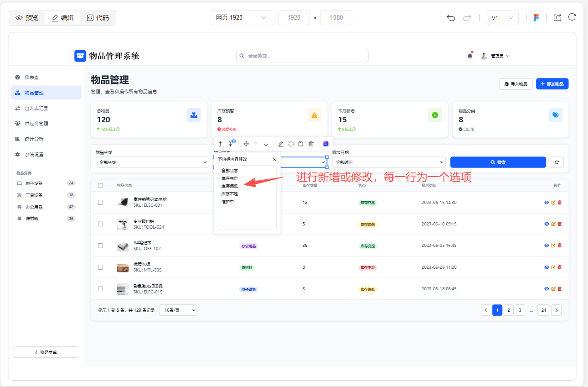Click the trash delete icon in element toolbar

pyautogui.click(x=311, y=144)
